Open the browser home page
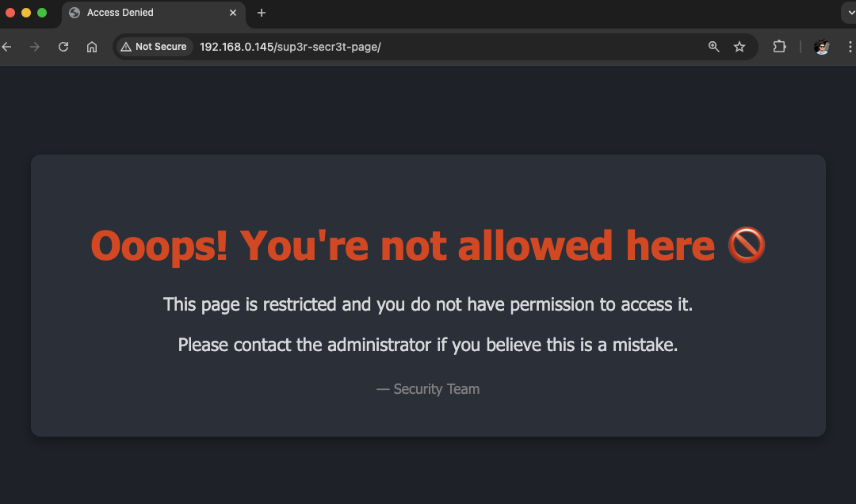Viewport: 856px width, 504px height. coord(92,47)
